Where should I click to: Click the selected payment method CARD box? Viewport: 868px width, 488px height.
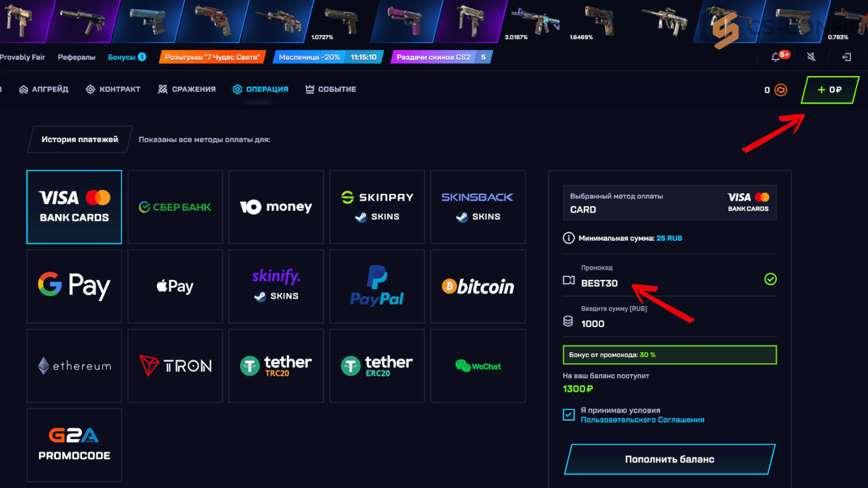point(669,203)
